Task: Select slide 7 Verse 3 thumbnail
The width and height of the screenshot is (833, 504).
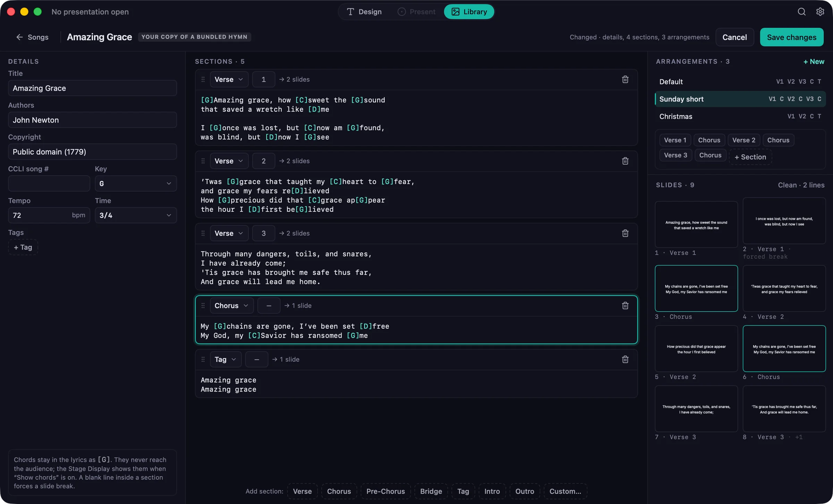Action: [696, 409]
